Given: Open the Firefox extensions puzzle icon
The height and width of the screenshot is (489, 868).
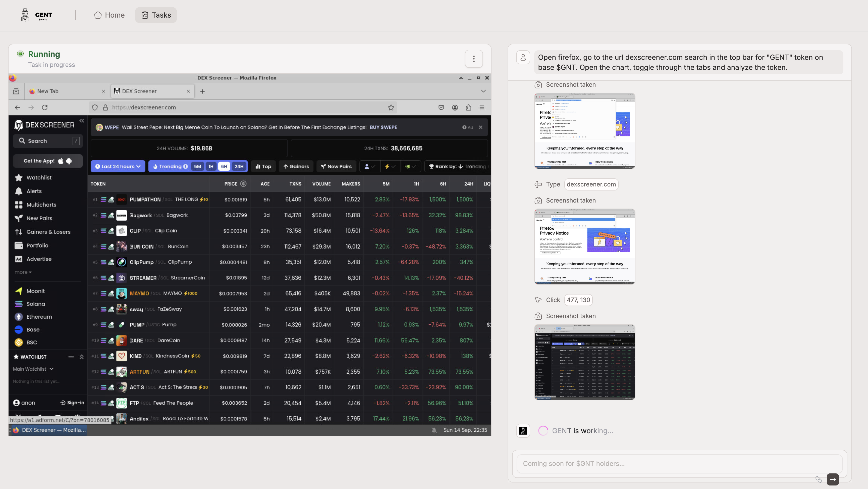Looking at the screenshot, I should pos(468,108).
